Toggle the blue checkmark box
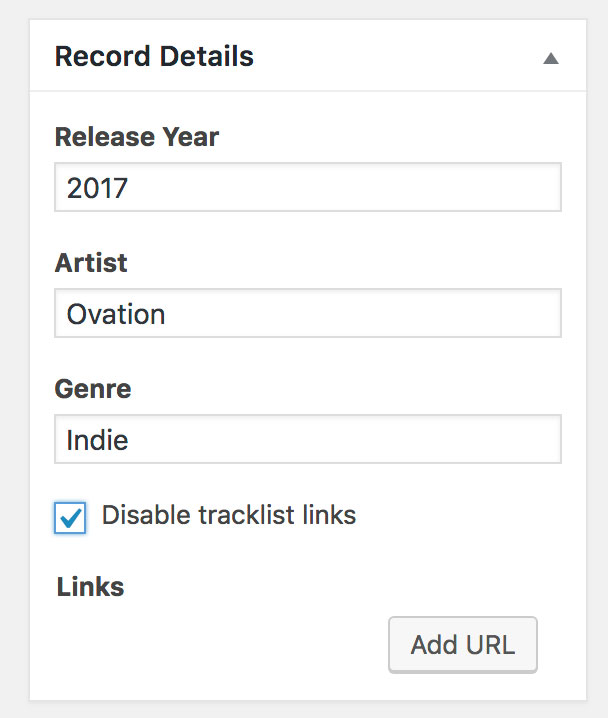The width and height of the screenshot is (608, 718). tap(71, 517)
